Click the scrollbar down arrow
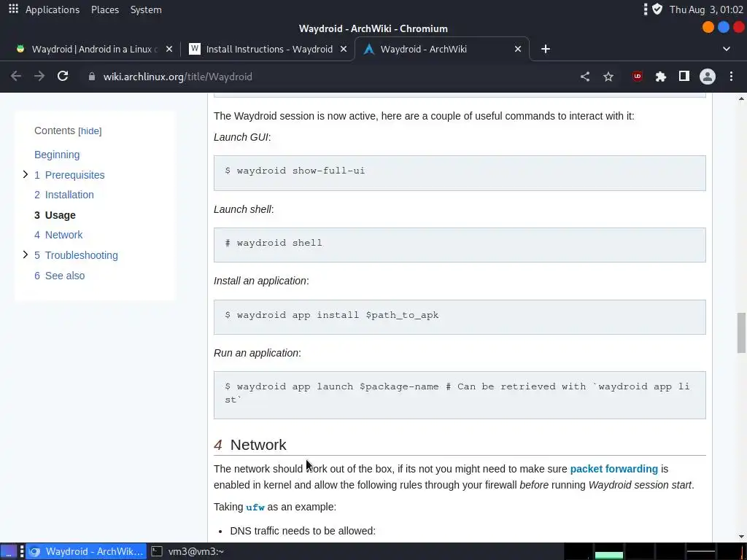Viewport: 747px width, 560px height. 741,537
